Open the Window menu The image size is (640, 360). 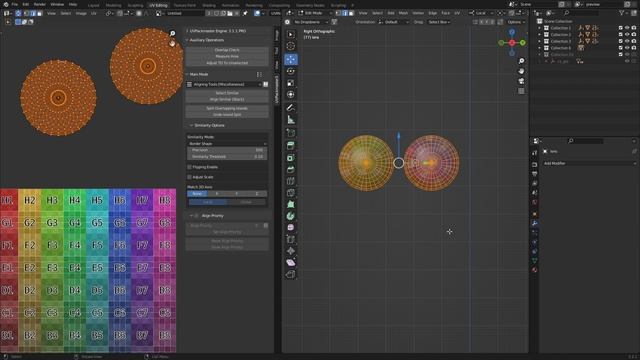(57, 4)
